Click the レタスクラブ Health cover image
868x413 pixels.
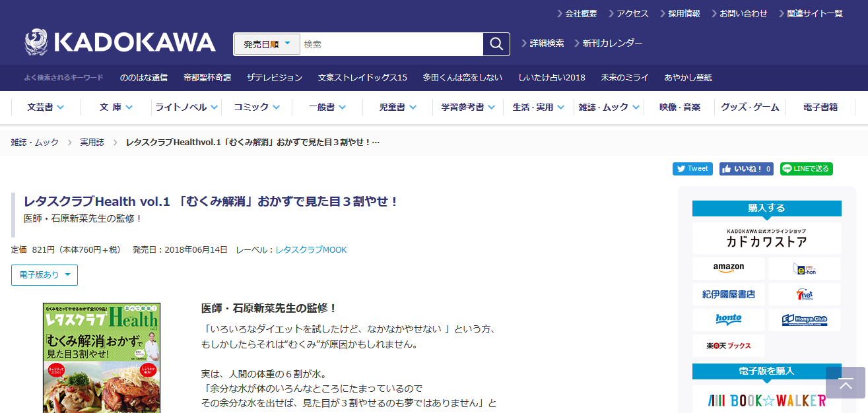click(102, 358)
